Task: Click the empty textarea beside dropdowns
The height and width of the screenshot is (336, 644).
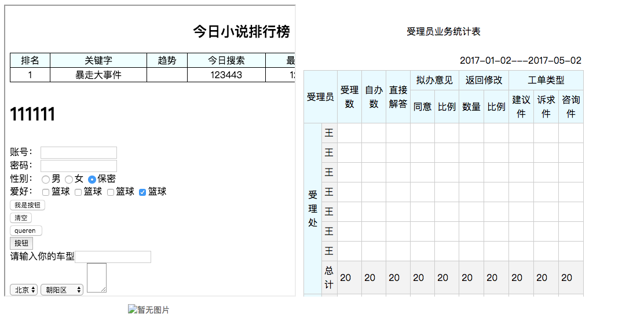Action: pyautogui.click(x=97, y=277)
